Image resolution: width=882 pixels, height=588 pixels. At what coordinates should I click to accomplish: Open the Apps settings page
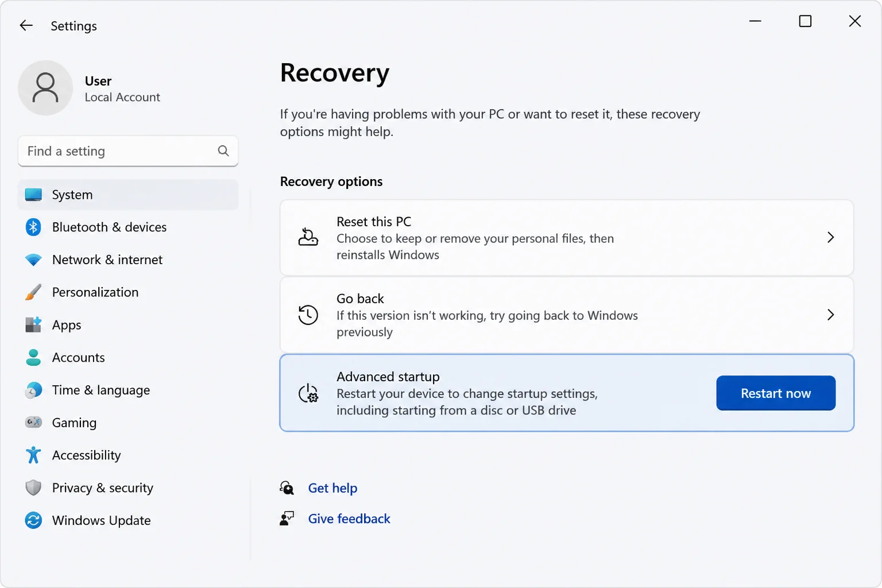point(128,324)
